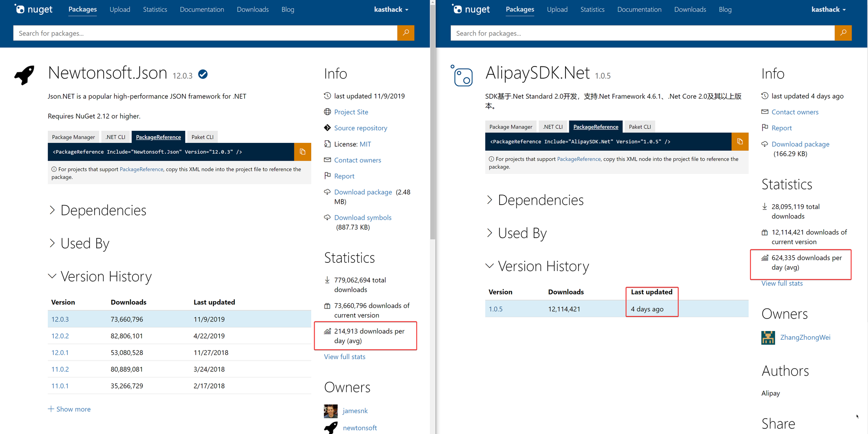Click envelope icon beside Contact owners in left window
Image resolution: width=868 pixels, height=434 pixels.
click(x=328, y=160)
